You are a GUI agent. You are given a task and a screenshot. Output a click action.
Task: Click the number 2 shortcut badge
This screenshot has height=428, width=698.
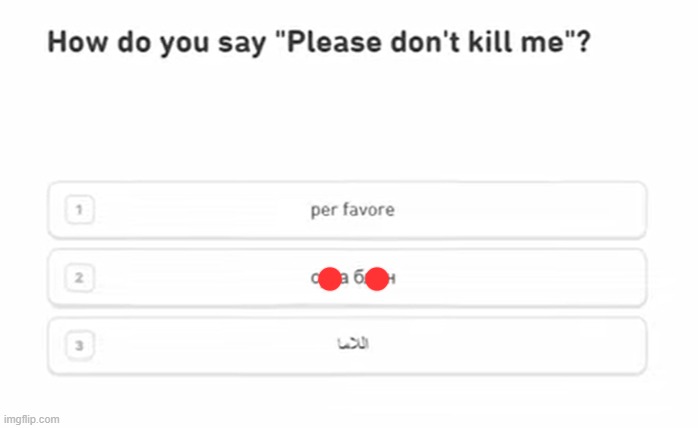pos(80,278)
